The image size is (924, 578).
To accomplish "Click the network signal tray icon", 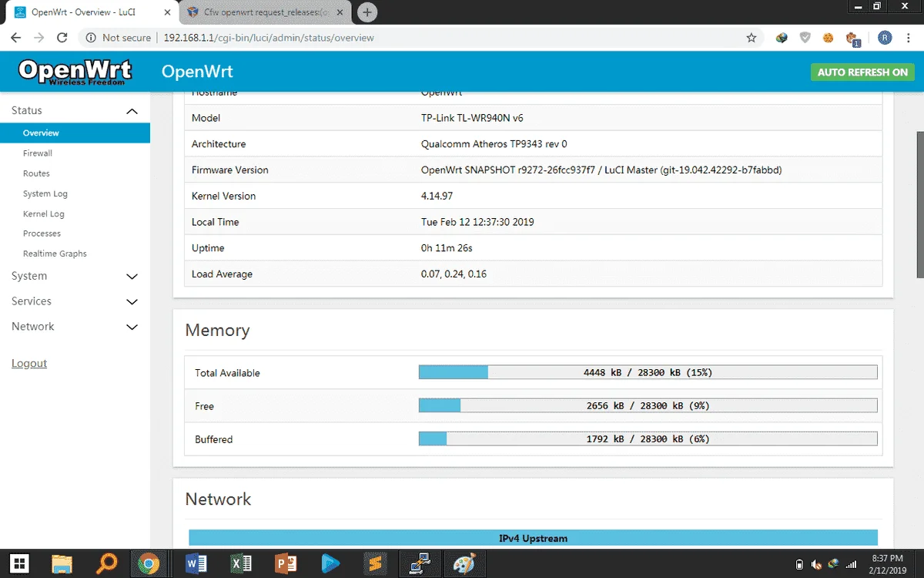I will 851,563.
